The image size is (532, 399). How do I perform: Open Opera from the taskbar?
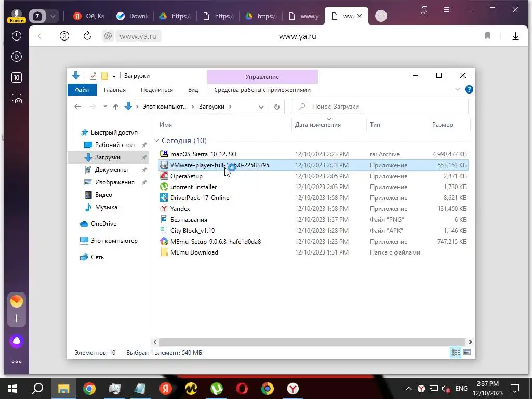[x=242, y=389]
